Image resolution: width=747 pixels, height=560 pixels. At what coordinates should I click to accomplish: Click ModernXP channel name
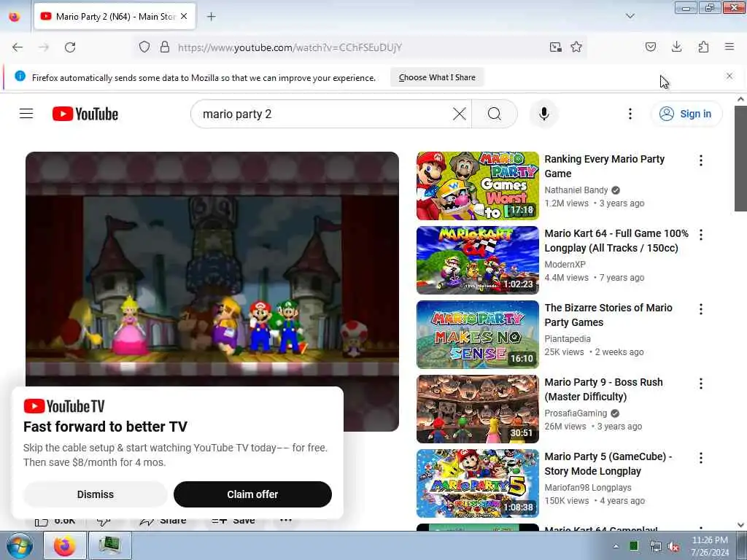[565, 264]
